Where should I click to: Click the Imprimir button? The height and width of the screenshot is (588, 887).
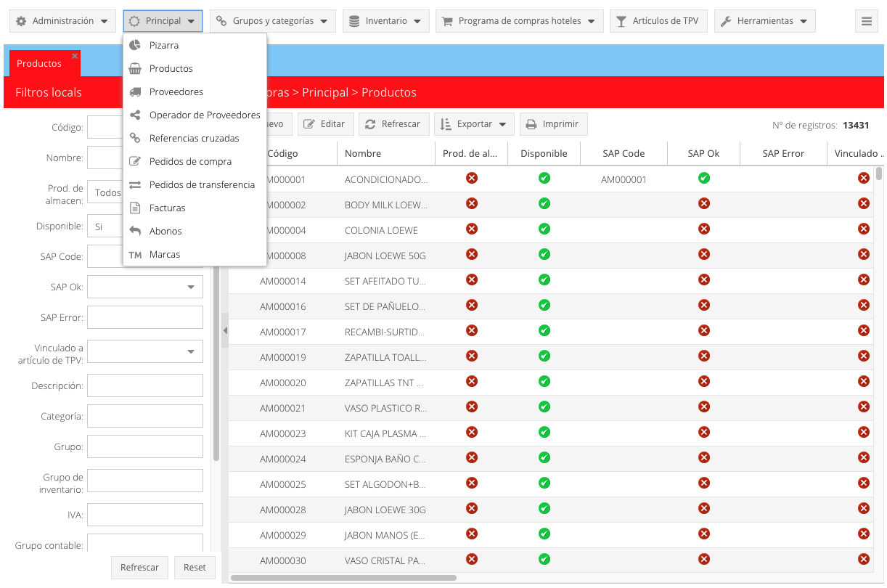(x=554, y=124)
